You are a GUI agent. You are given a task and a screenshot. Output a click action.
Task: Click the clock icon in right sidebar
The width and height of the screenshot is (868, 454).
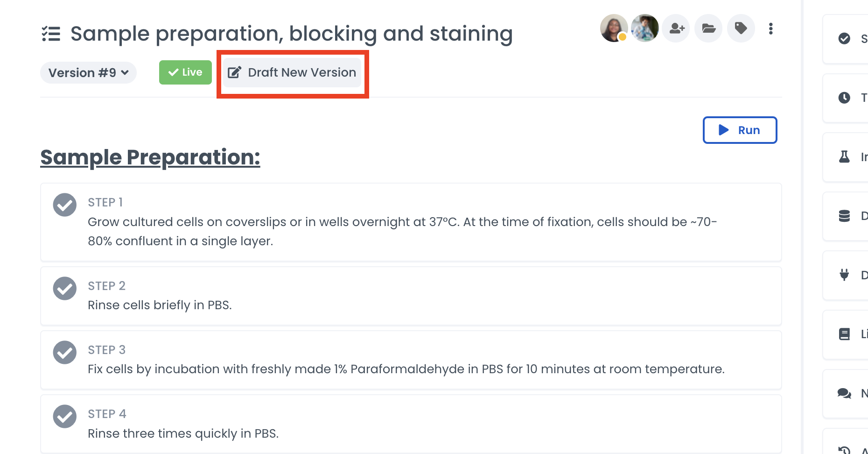point(844,98)
